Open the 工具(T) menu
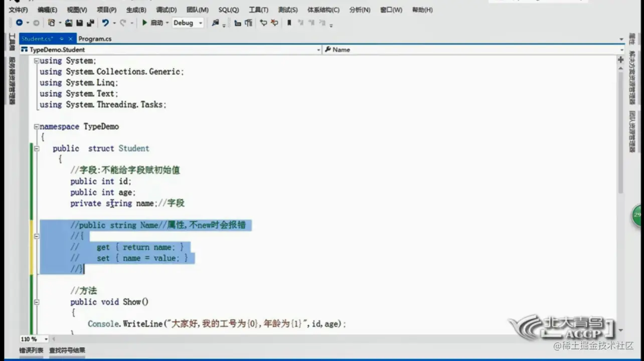This screenshot has width=644, height=361. point(258,10)
